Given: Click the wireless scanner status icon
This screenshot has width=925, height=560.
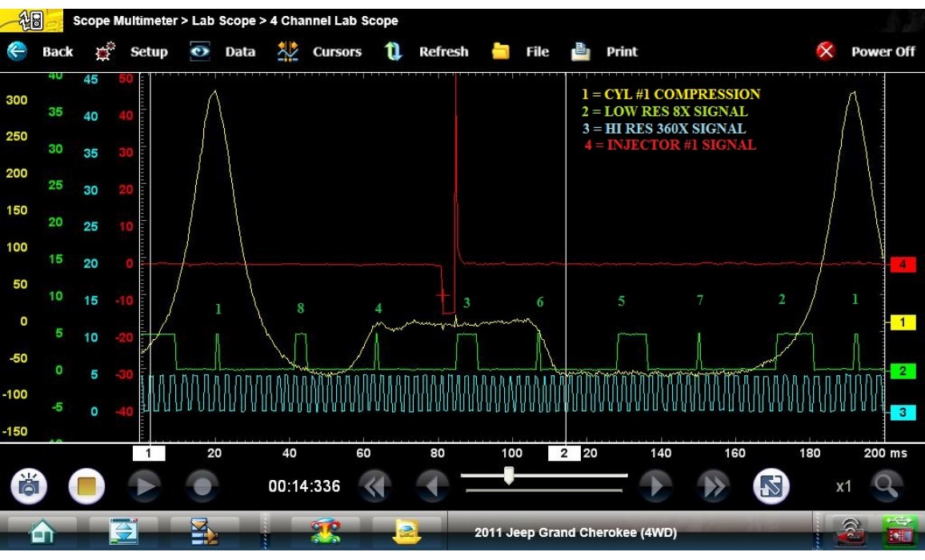Looking at the screenshot, I should (850, 533).
